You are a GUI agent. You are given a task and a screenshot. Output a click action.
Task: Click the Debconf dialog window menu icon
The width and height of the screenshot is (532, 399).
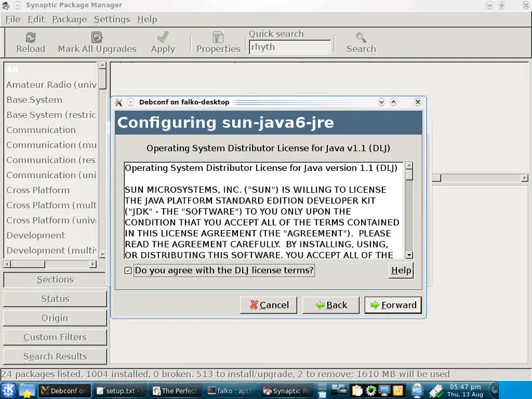tap(118, 102)
